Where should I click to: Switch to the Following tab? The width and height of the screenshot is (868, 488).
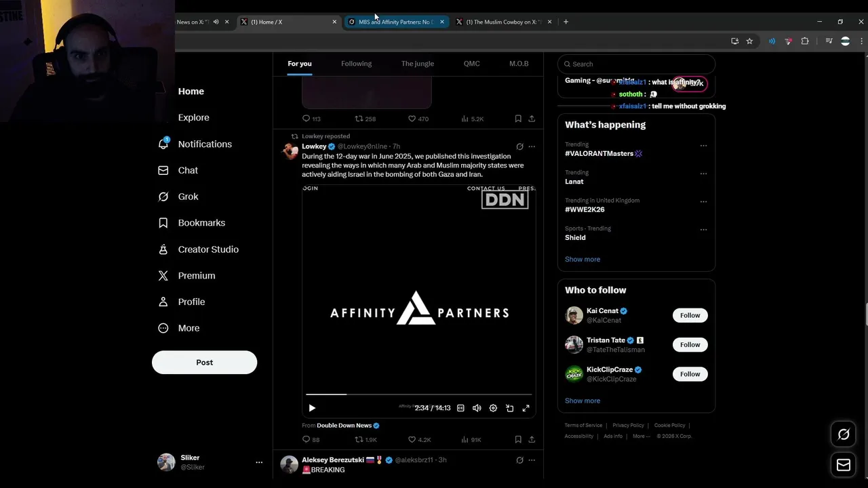pyautogui.click(x=356, y=64)
